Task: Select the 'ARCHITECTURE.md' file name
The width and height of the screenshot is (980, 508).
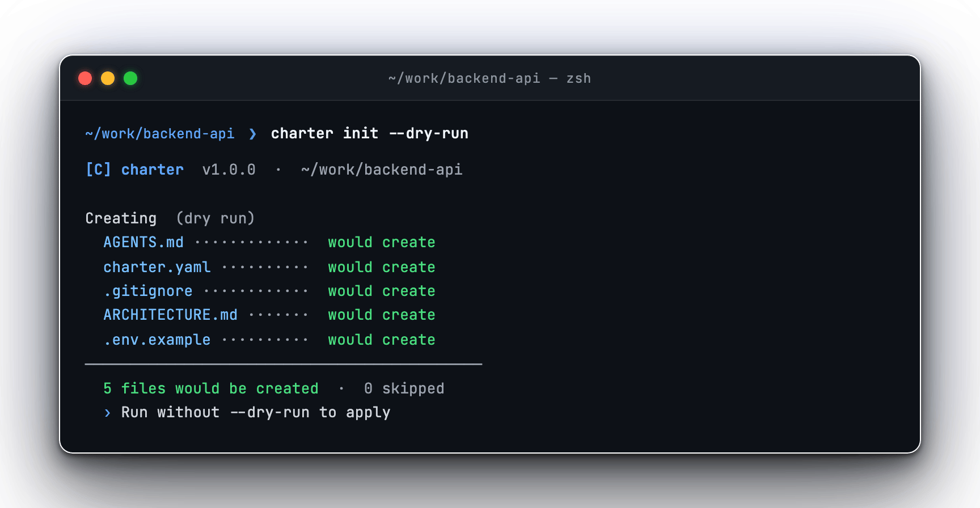Action: (x=171, y=315)
